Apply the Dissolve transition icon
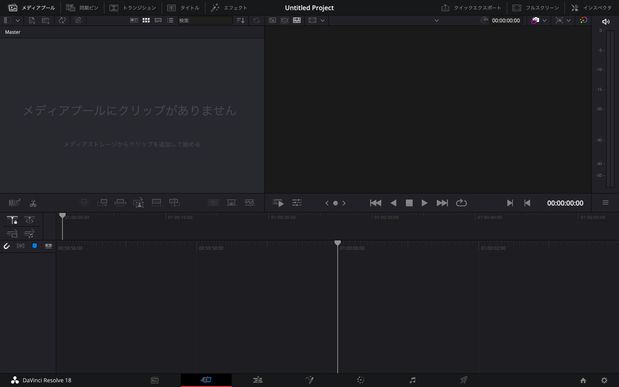 point(231,203)
